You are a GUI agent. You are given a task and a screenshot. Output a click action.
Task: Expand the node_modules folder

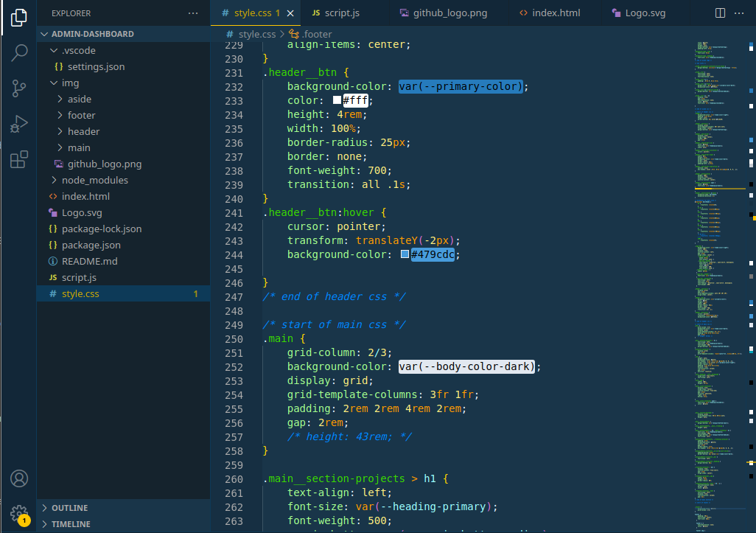coord(54,180)
